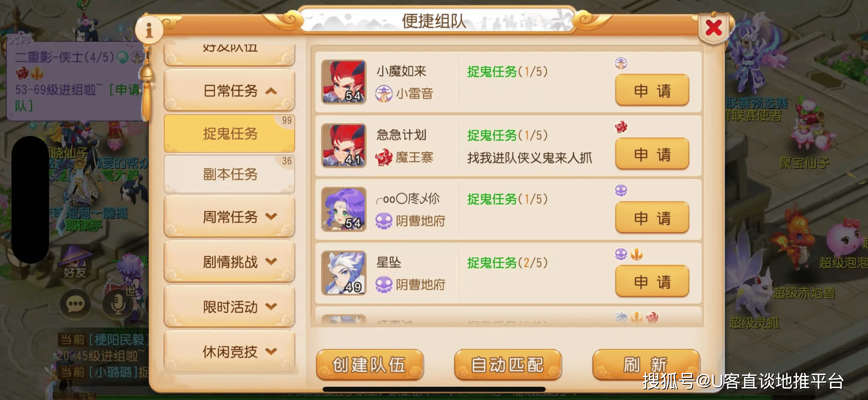Select the 捉鬼任务 tab
This screenshot has height=400, width=868.
coord(230,133)
